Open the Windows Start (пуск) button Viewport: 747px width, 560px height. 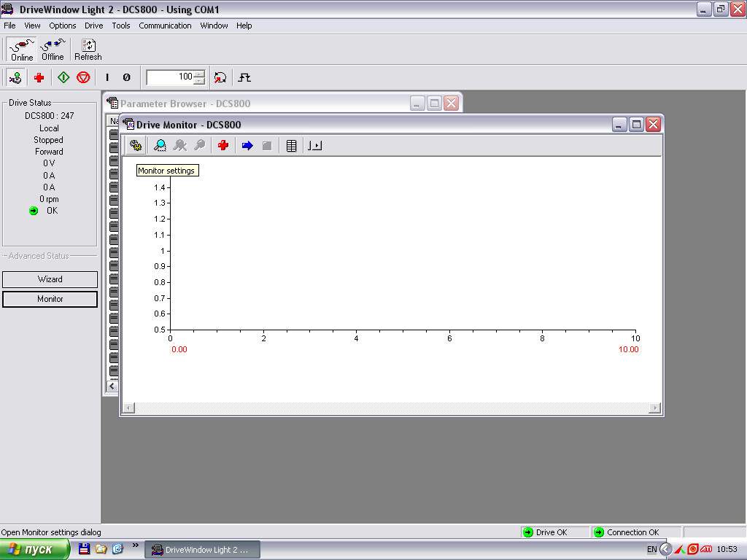34,549
